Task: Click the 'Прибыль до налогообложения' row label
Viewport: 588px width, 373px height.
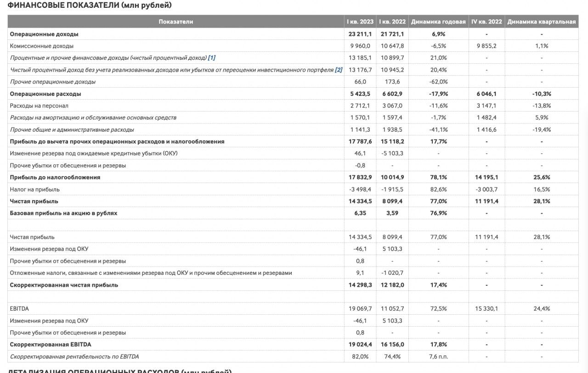Action: tap(55, 177)
